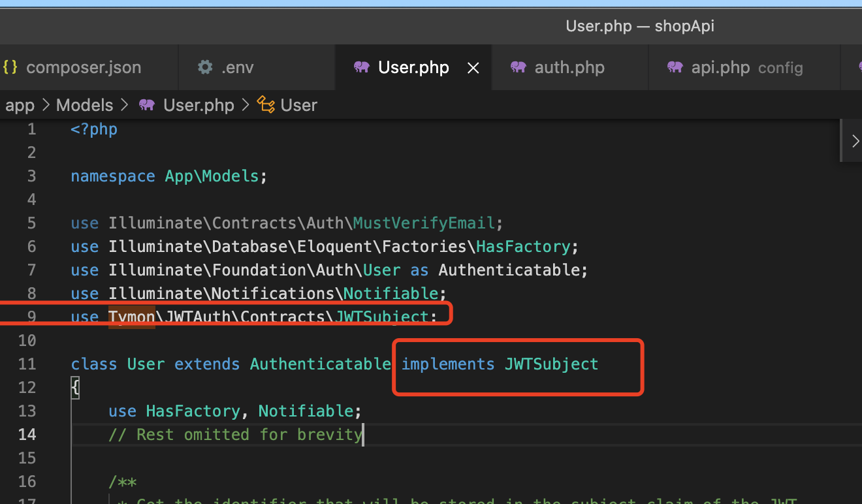Click the right-arrow chevron at editor edge

click(855, 140)
